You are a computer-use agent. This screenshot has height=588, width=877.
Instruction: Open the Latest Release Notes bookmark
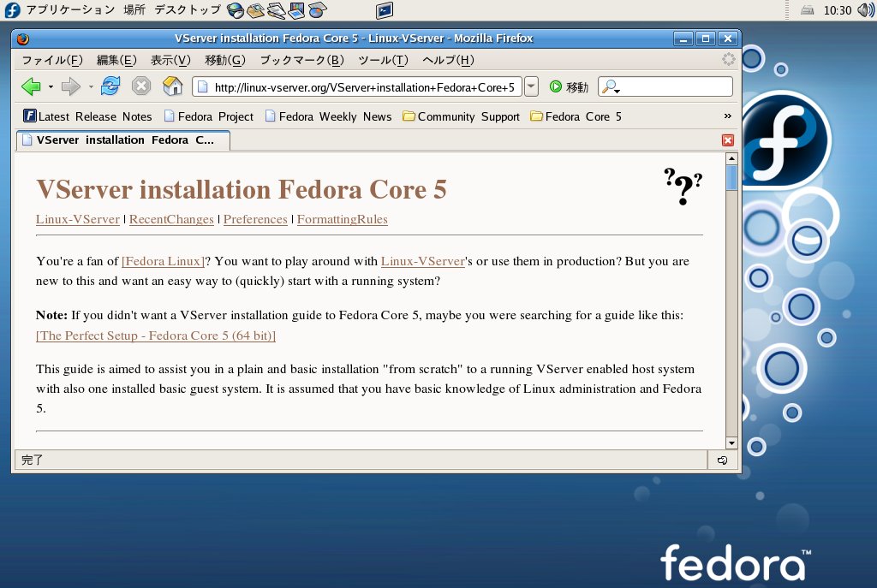pyautogui.click(x=88, y=116)
